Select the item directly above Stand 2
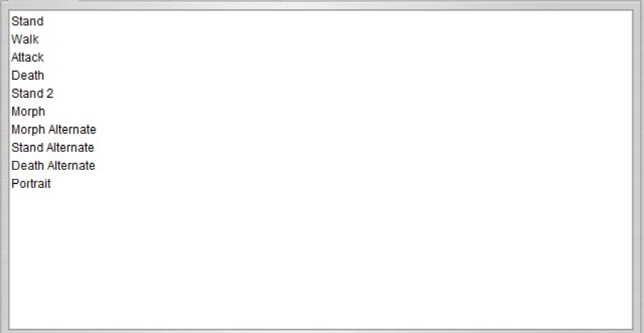644x333 pixels. (x=27, y=75)
